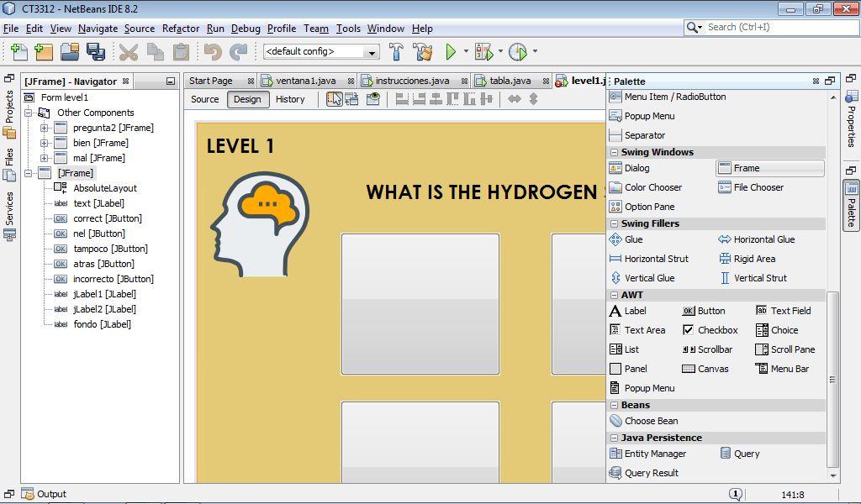
Task: Toggle Change vertical resizability icon
Action: pyautogui.click(x=533, y=99)
